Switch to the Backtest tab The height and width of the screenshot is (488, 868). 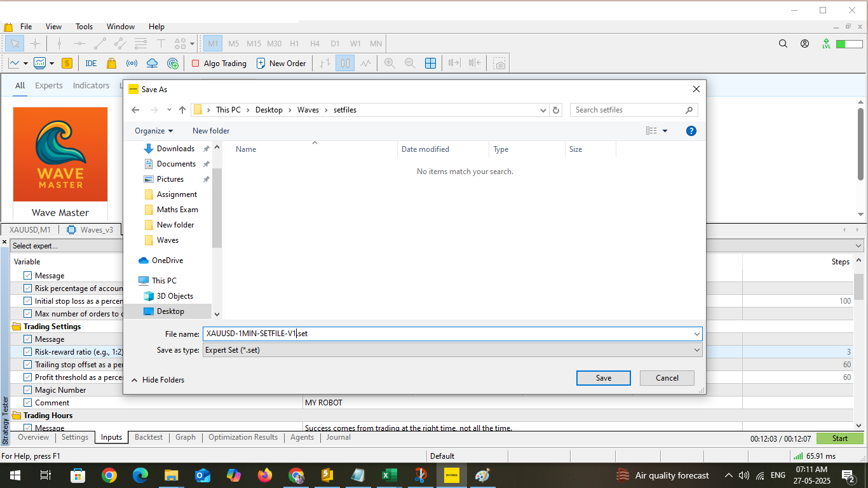click(149, 437)
